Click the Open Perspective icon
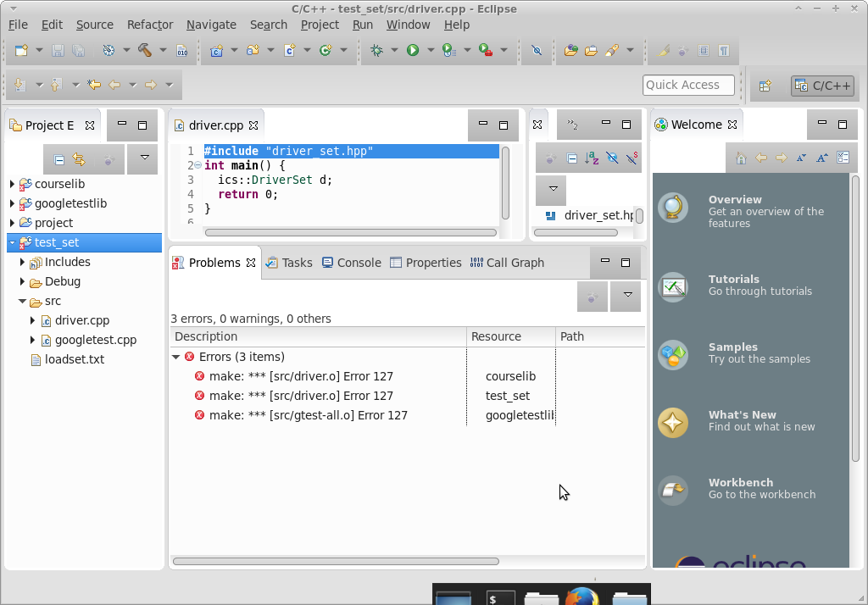The height and width of the screenshot is (605, 868). (765, 86)
